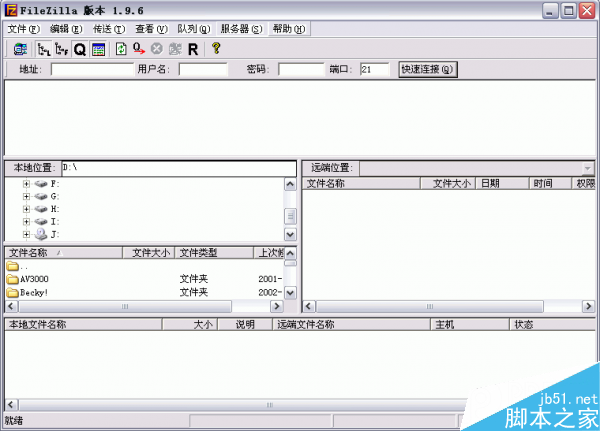Viewport: 600px width, 431px height.
Task: Expand the H: drive tree node
Action: pos(26,209)
